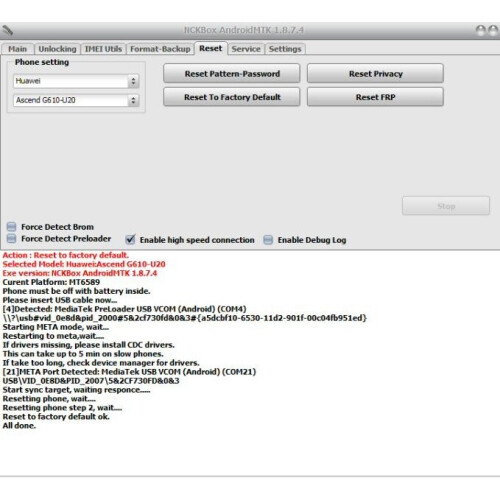This screenshot has height=500, width=500.
Task: Click log line 'Curent Platform: MT6589'
Action: 51,282
